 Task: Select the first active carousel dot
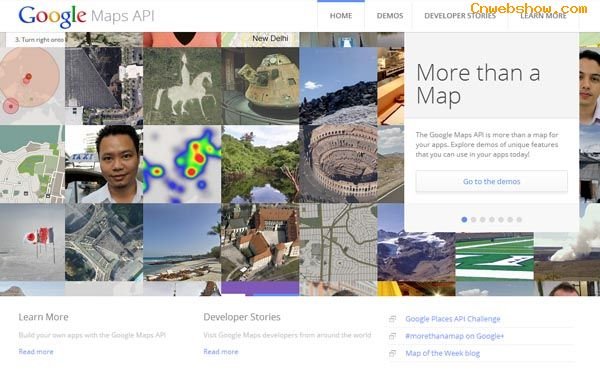point(464,220)
